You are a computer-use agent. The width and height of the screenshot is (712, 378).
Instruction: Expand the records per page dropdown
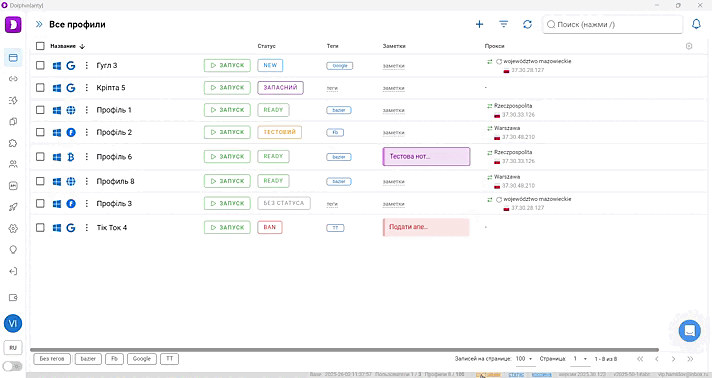point(524,359)
